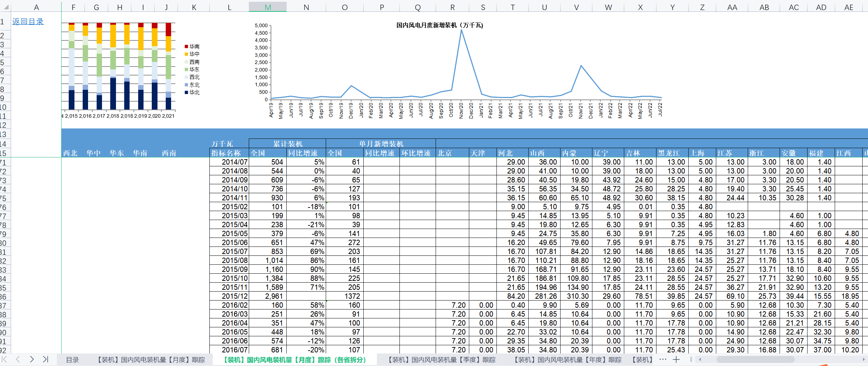Click the 万千瓦 unit cell
This screenshot has width=868, height=366.
point(229,143)
